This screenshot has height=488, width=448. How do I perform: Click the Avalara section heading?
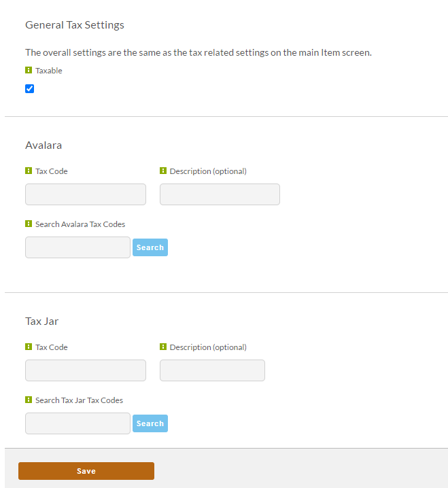(x=44, y=145)
